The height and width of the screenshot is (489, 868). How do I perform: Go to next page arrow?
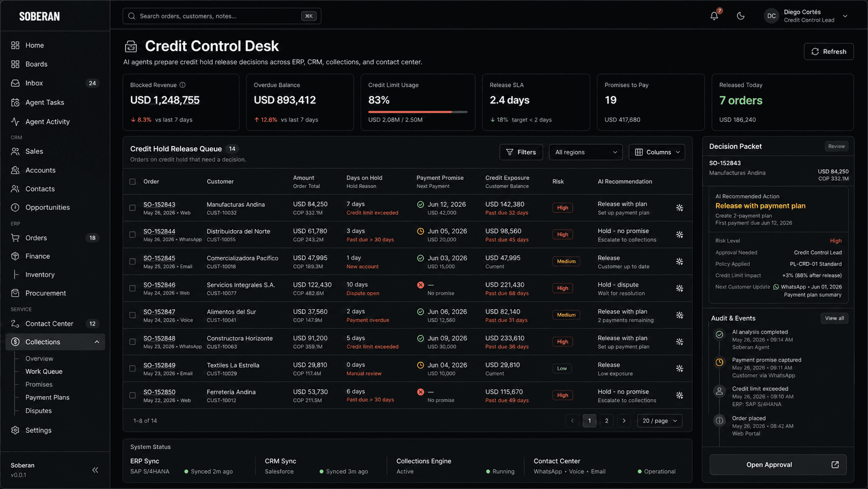tap(624, 421)
